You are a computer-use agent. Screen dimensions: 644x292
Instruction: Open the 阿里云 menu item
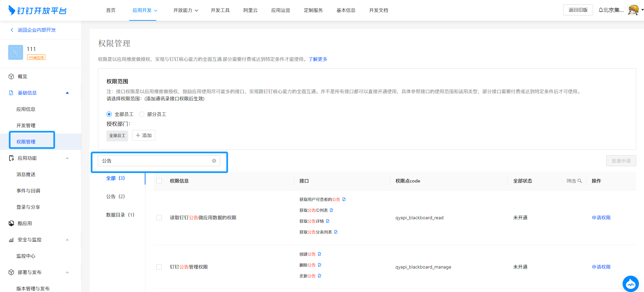pyautogui.click(x=250, y=10)
